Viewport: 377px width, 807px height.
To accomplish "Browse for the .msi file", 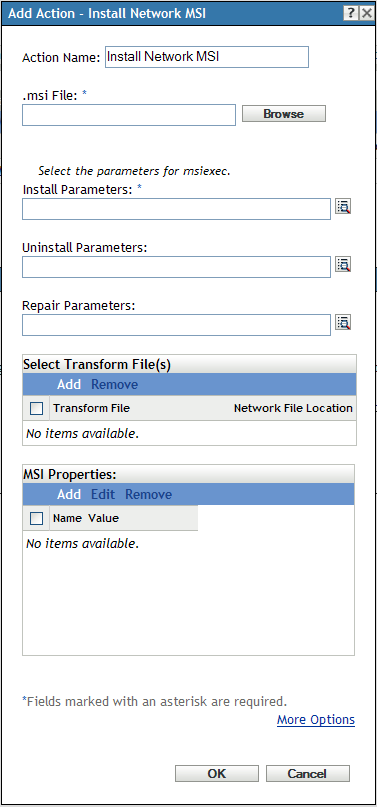I will coord(284,114).
